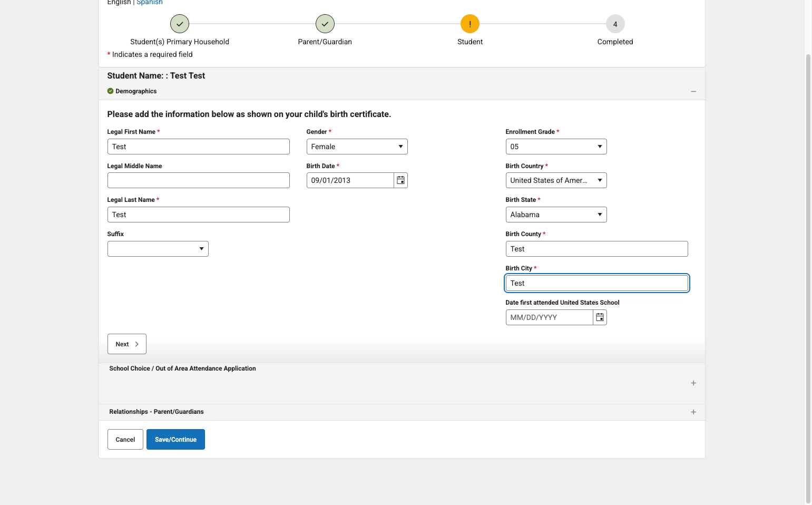
Task: Click the Legal Middle Name field
Action: point(199,180)
